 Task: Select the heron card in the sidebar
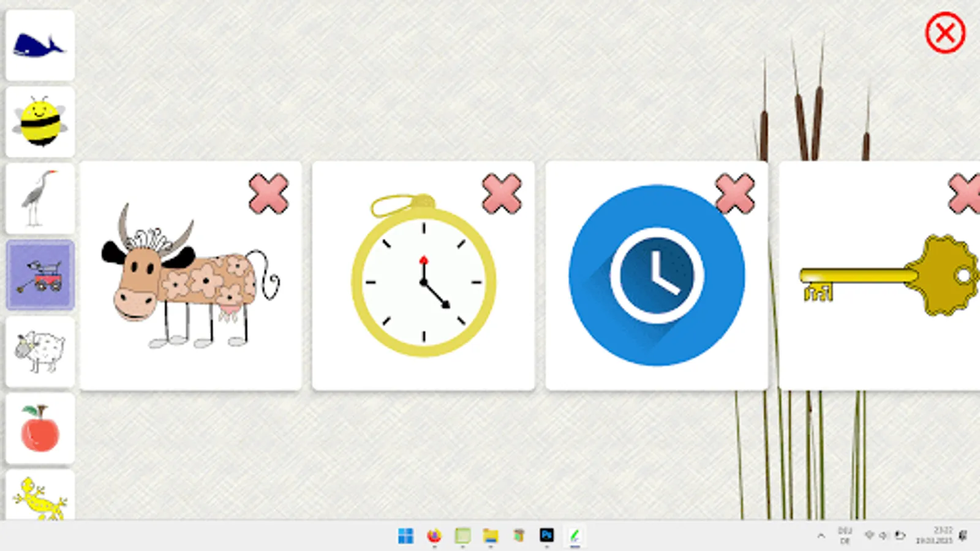(39, 198)
